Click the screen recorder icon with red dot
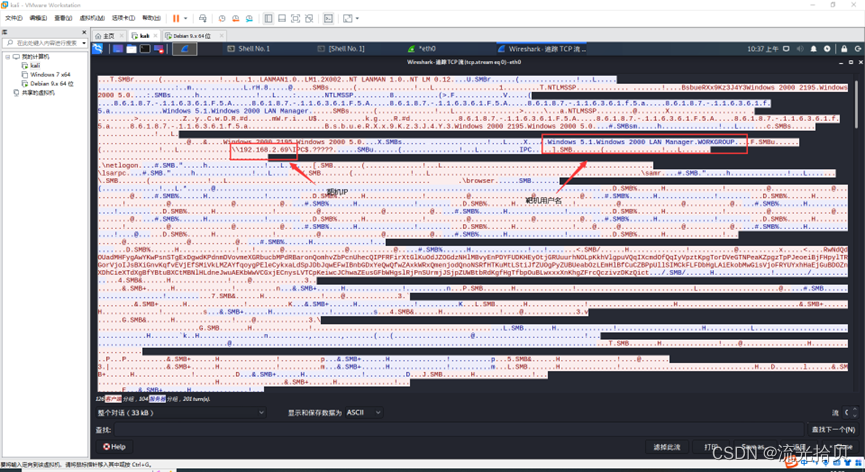 click(x=159, y=49)
